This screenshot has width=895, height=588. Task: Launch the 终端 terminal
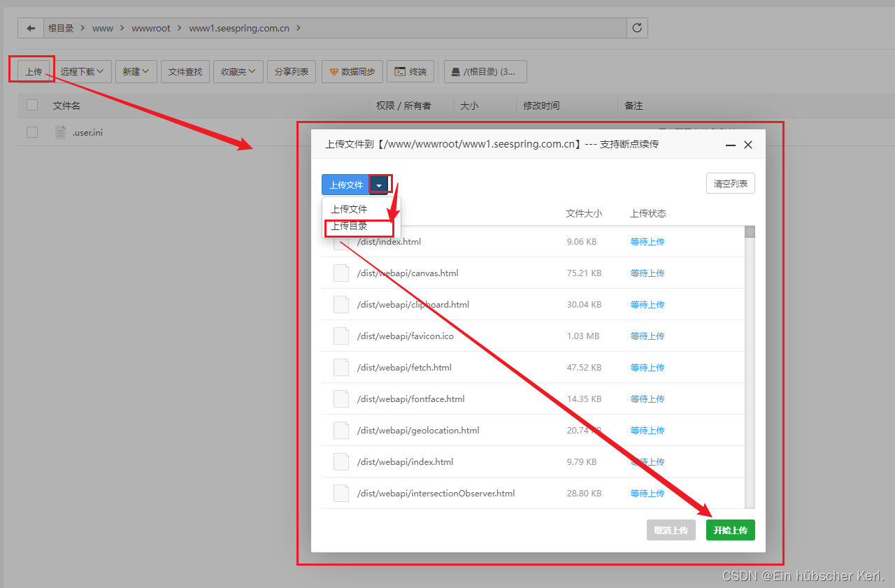tap(410, 71)
